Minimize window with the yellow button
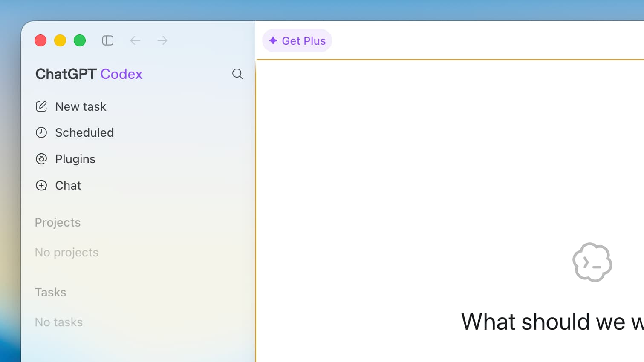Viewport: 644px width, 362px height. (60, 40)
